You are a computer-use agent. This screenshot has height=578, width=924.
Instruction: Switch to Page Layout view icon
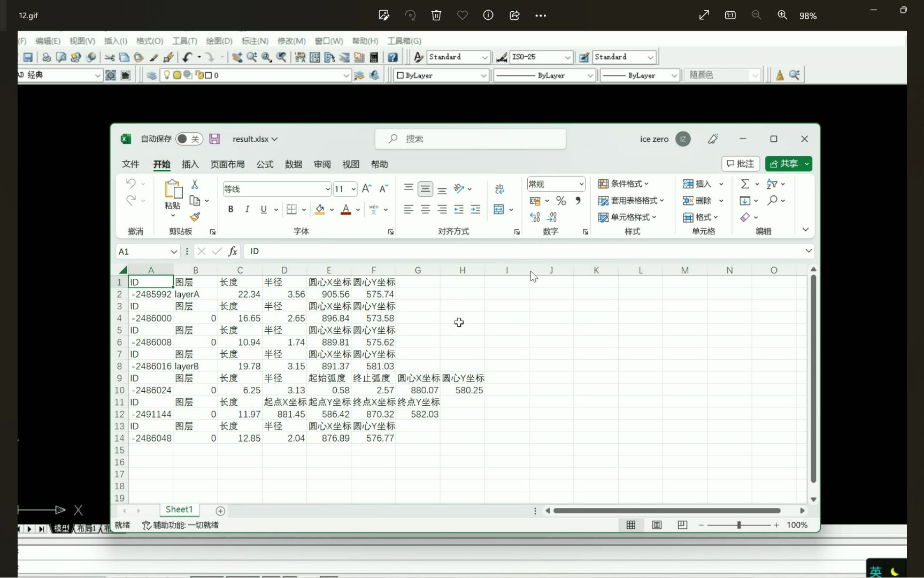tap(657, 525)
